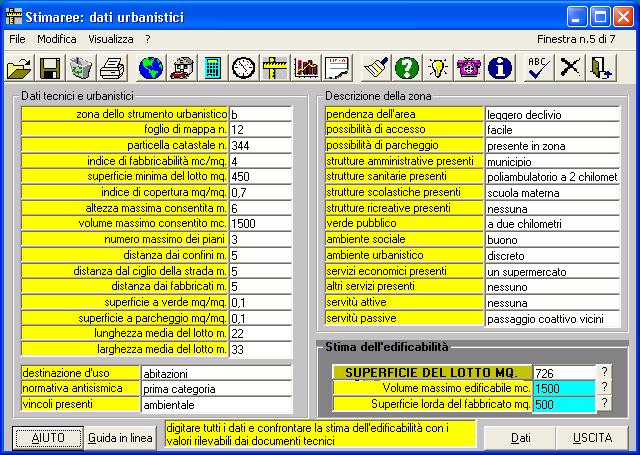The height and width of the screenshot is (455, 640).
Task: Save data with the floppy disk icon
Action: (50, 68)
